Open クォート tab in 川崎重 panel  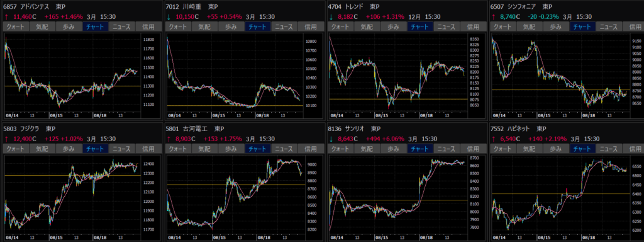pyautogui.click(x=178, y=26)
